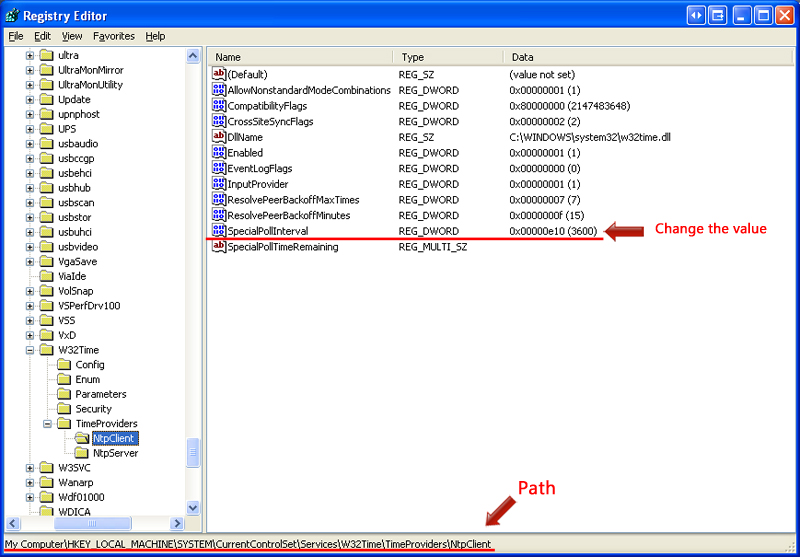
Task: Select the Enum subkey
Action: coord(88,379)
